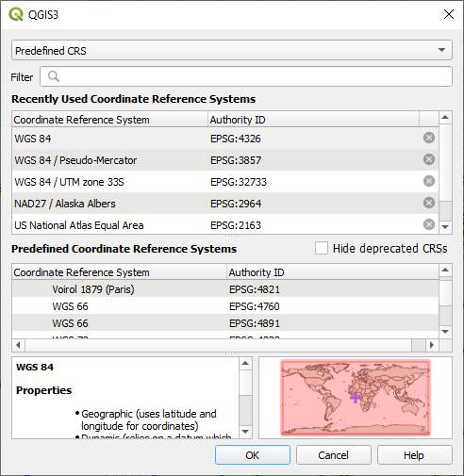Click the filter search magnifier icon
The image size is (464, 476).
click(54, 76)
